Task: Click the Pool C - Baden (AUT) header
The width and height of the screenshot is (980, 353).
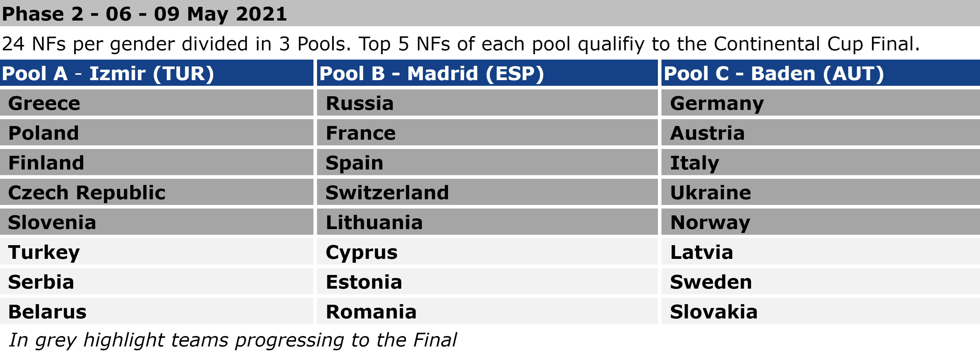Action: click(x=821, y=73)
